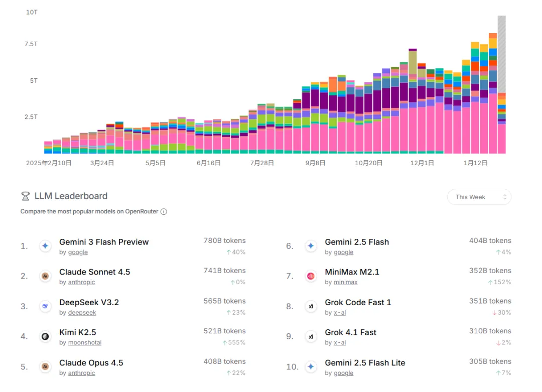Viewport: 542px width, 392px height.
Task: Open the minimax author link
Action: point(346,283)
